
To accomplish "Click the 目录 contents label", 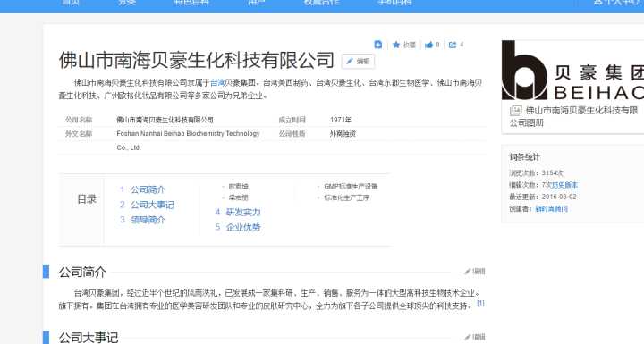I will [87, 199].
